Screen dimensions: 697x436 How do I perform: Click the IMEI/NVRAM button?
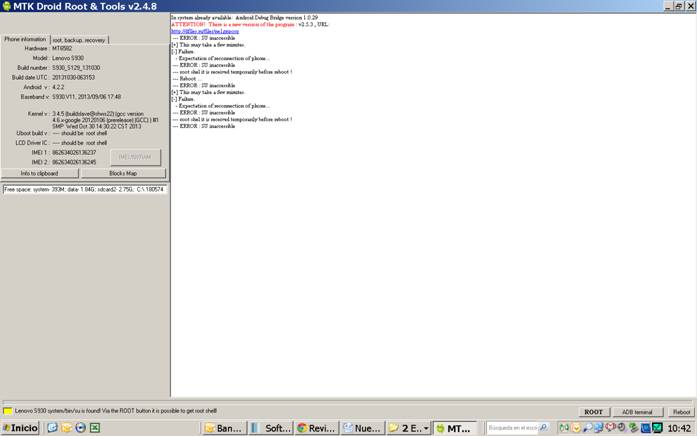[135, 157]
